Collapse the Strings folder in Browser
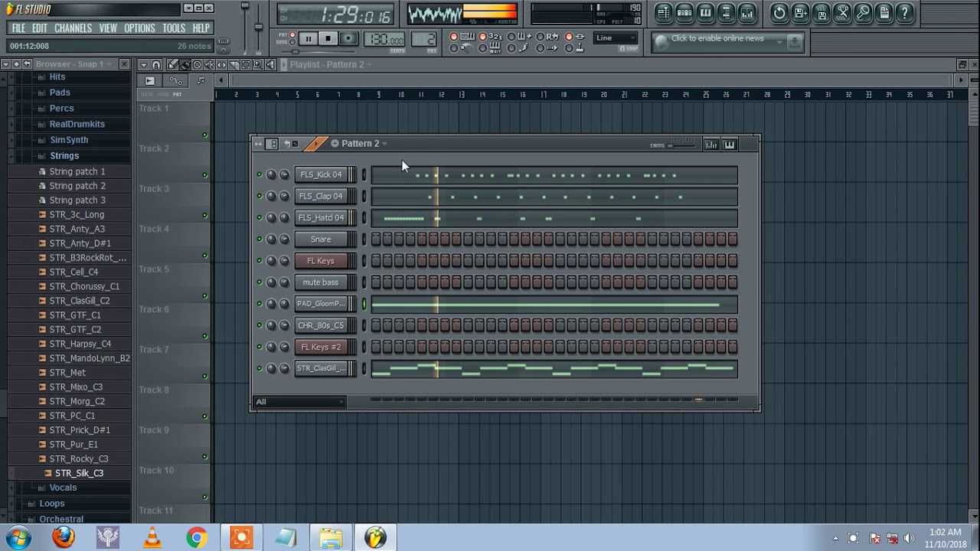 [64, 155]
